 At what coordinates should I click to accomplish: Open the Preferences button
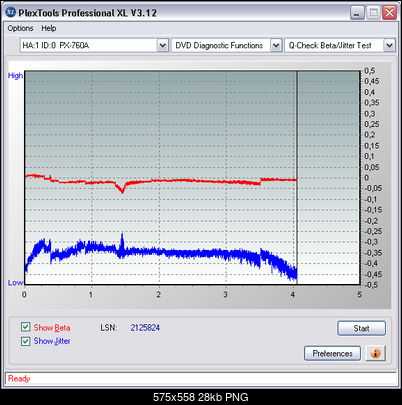pyautogui.click(x=332, y=353)
